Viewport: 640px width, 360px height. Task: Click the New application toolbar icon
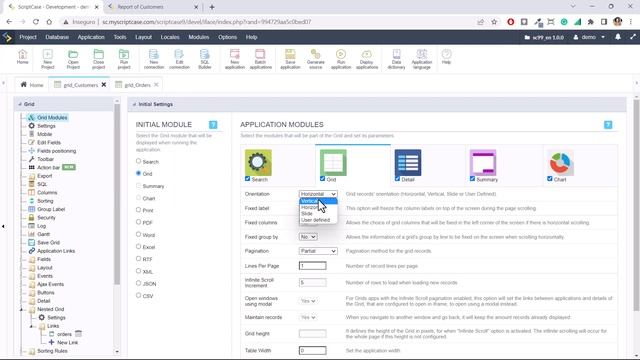pos(235,59)
